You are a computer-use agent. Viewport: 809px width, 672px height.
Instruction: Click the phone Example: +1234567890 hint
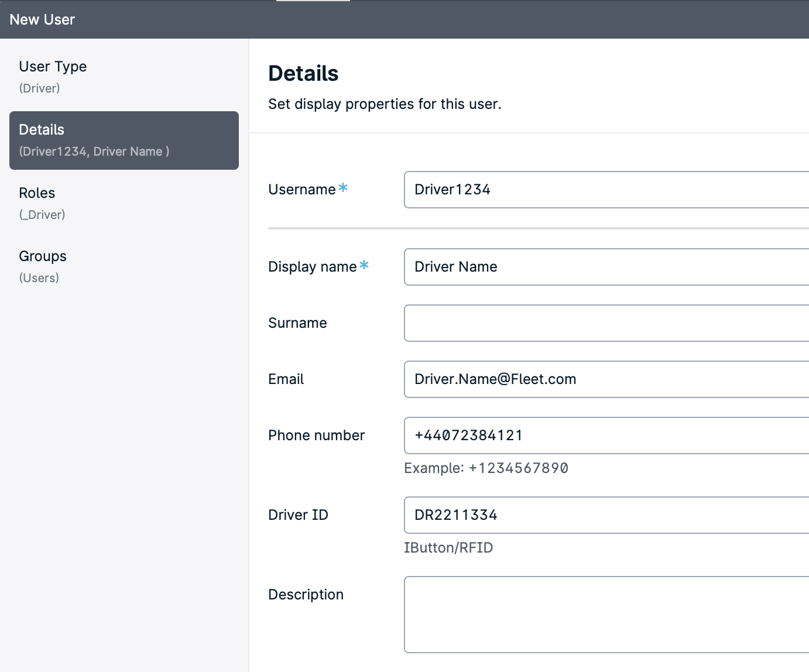point(486,468)
